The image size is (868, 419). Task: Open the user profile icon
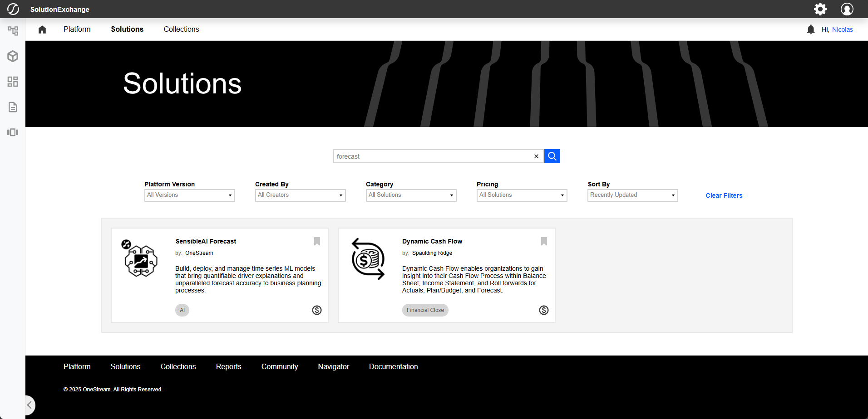pos(847,9)
